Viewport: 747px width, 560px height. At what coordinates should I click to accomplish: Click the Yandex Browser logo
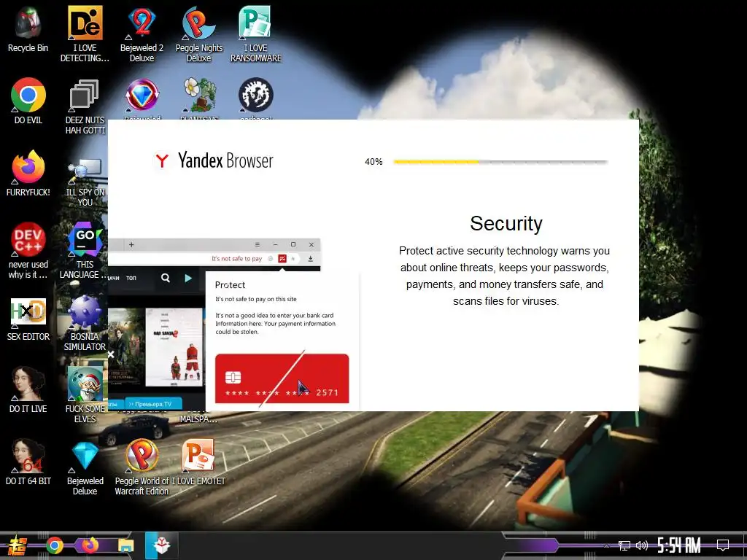pos(214,160)
